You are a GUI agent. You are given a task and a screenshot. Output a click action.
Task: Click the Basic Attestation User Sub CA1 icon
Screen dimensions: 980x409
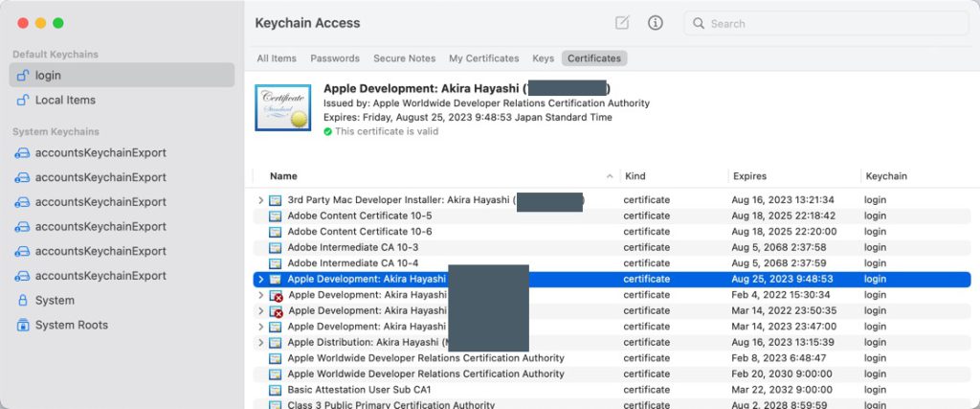(275, 390)
